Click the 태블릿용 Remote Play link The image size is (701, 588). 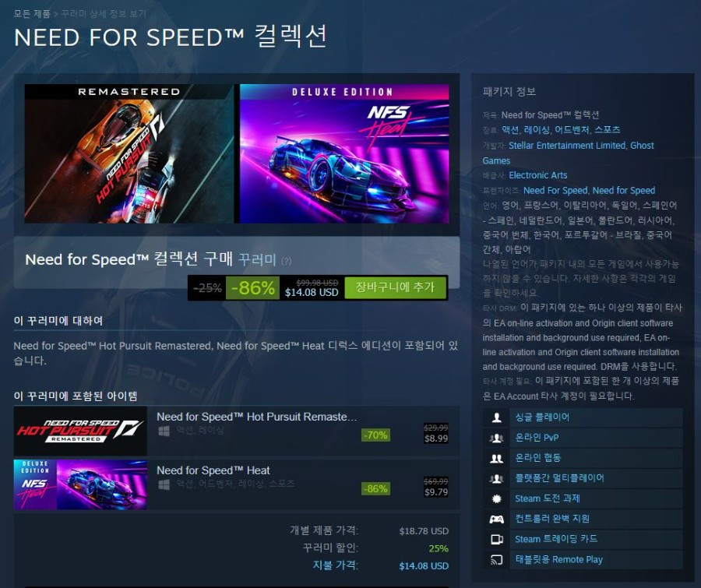click(558, 560)
